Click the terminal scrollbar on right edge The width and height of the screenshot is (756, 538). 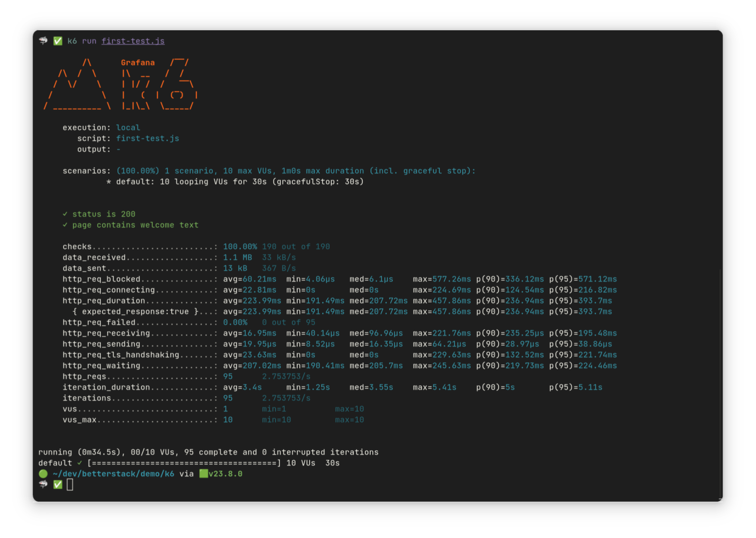point(720,381)
